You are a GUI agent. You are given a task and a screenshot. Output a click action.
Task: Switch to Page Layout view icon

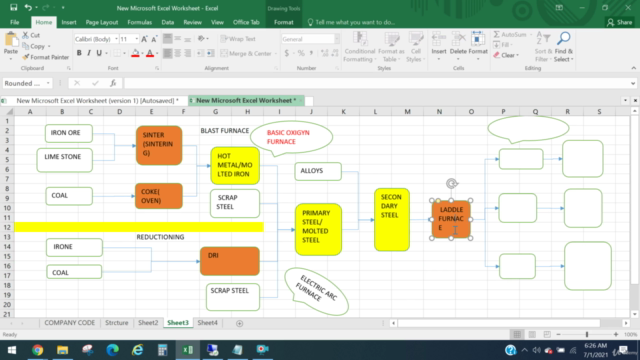532,334
